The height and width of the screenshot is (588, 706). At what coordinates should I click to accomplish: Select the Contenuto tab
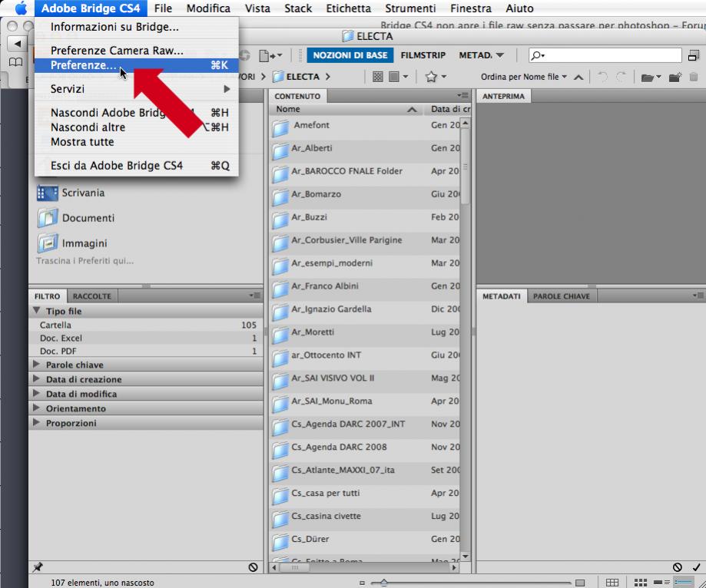click(297, 96)
